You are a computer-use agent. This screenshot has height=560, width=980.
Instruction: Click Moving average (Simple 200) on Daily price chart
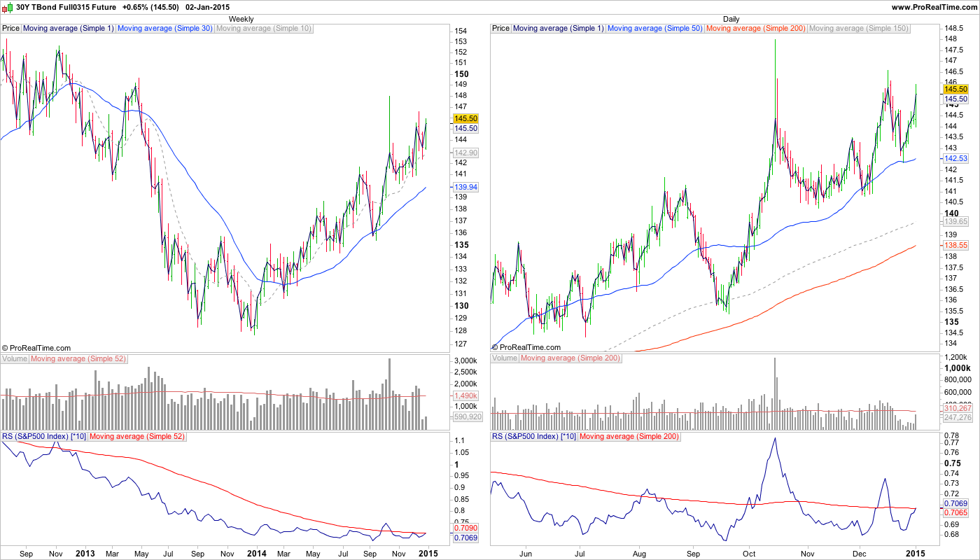(755, 29)
